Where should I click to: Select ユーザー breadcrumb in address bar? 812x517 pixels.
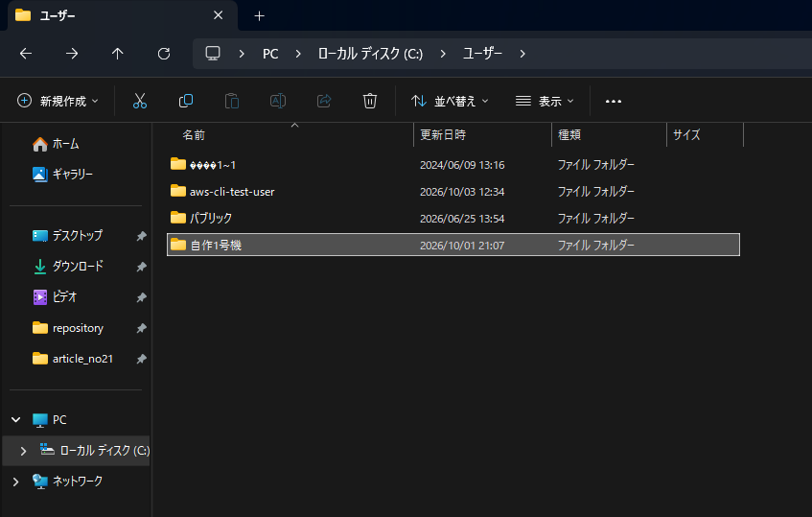click(x=482, y=54)
